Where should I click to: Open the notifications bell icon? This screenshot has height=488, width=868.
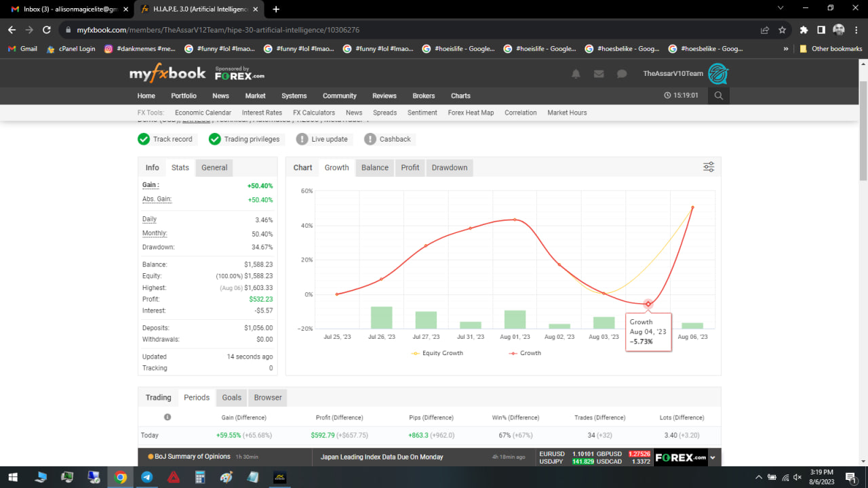point(576,74)
